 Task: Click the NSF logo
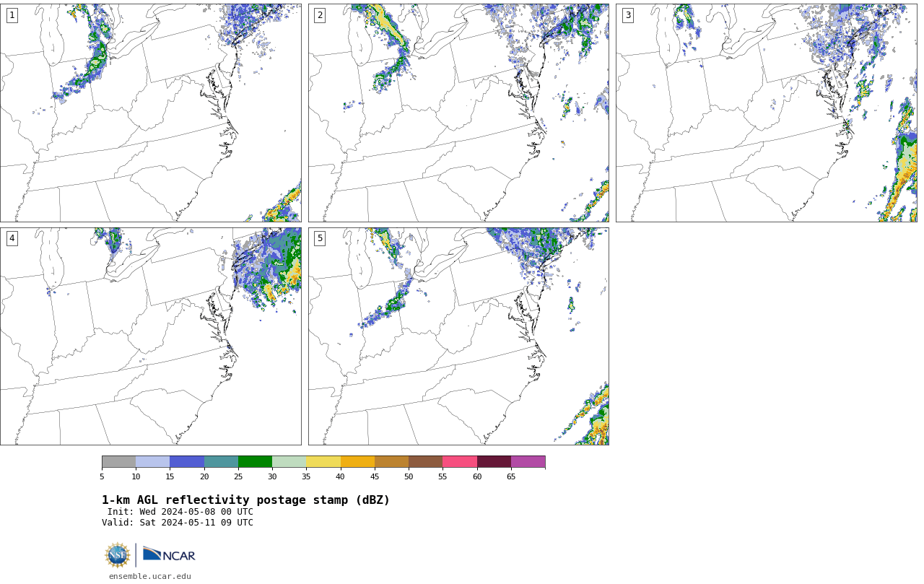(118, 555)
